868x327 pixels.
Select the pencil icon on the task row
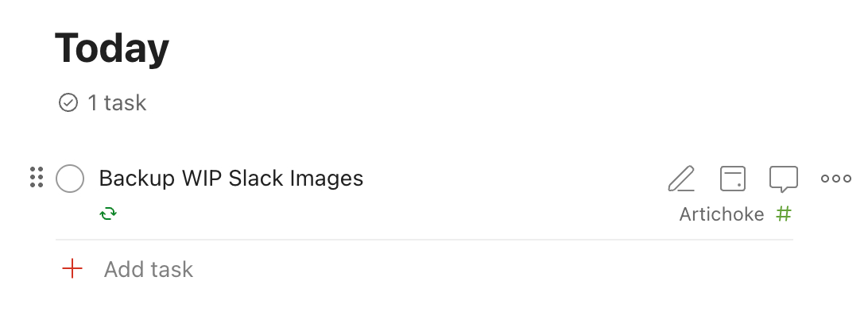[681, 179]
